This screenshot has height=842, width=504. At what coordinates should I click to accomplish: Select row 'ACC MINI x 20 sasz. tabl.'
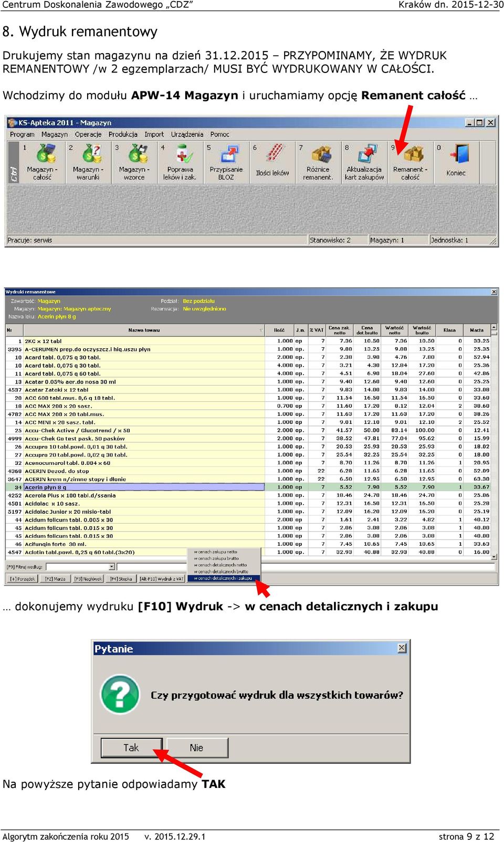[x=248, y=422]
